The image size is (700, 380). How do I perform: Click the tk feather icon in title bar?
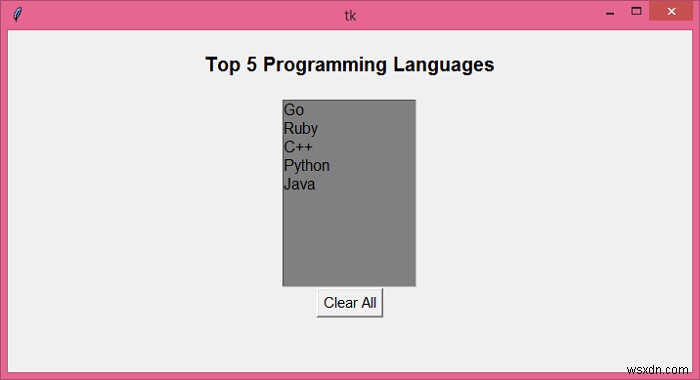(17, 14)
